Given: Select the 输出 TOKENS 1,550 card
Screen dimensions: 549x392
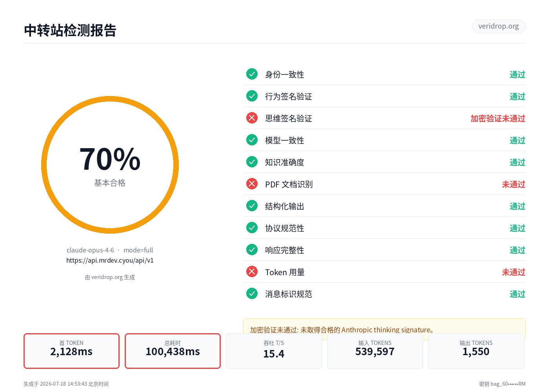Looking at the screenshot, I should click(476, 351).
